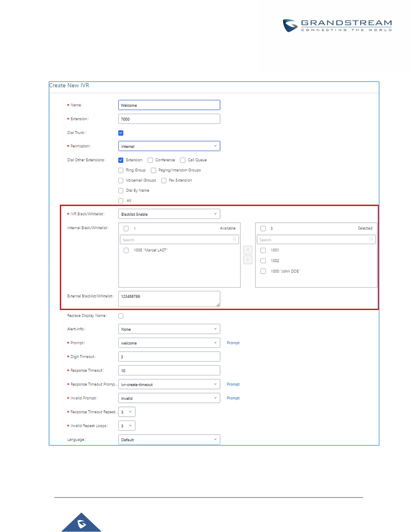Click the move-right arrow button

click(248, 260)
